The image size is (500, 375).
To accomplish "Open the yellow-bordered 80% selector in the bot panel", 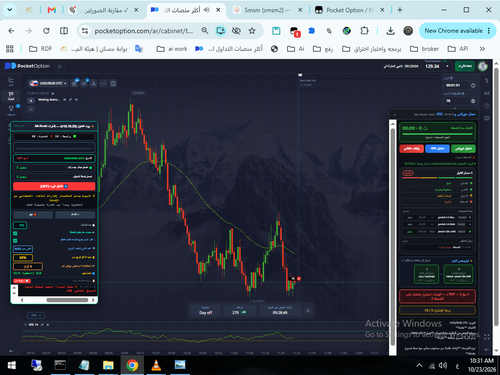I will tap(23, 257).
